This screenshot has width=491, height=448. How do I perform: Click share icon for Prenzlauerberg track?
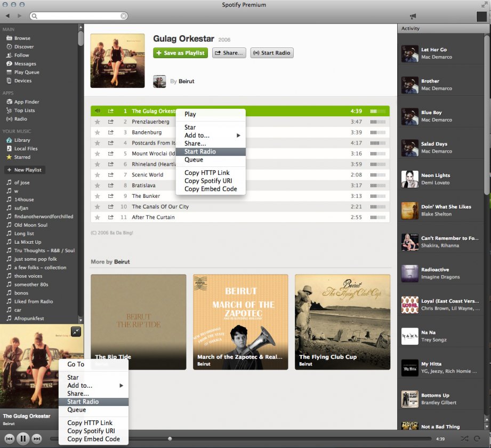tap(110, 122)
